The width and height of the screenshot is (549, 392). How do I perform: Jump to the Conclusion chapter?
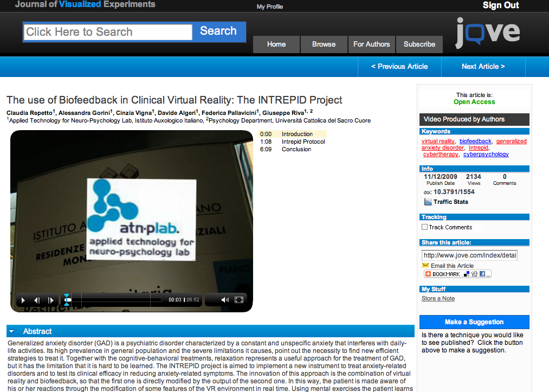click(x=296, y=149)
